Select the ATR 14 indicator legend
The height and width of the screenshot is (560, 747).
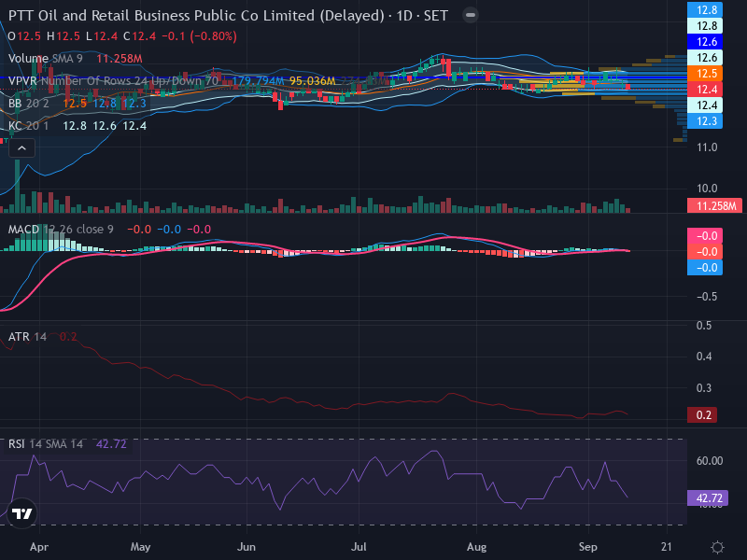pyautogui.click(x=27, y=337)
